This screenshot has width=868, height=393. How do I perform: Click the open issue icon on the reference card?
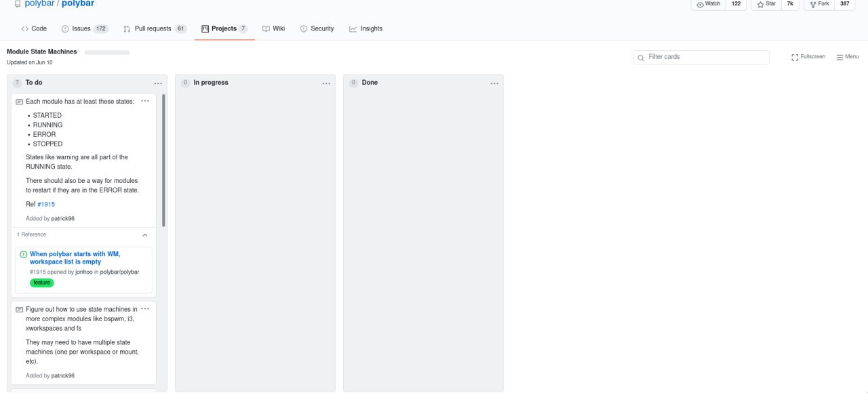(24, 255)
